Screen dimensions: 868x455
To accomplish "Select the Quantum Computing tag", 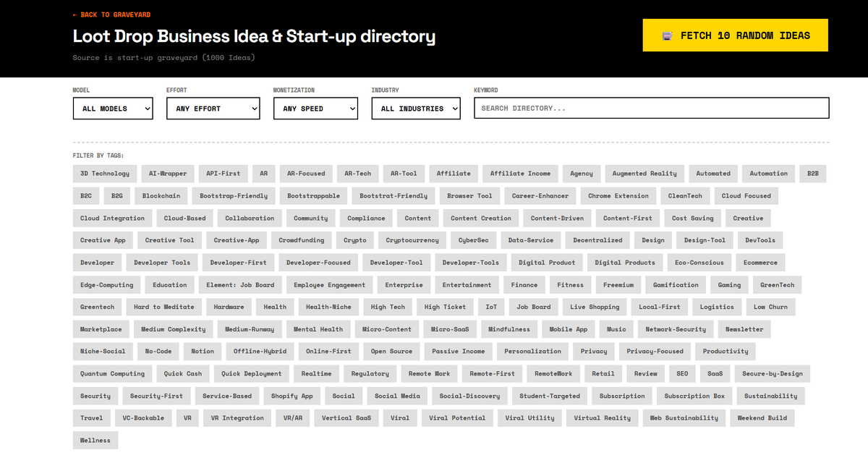I will [112, 374].
